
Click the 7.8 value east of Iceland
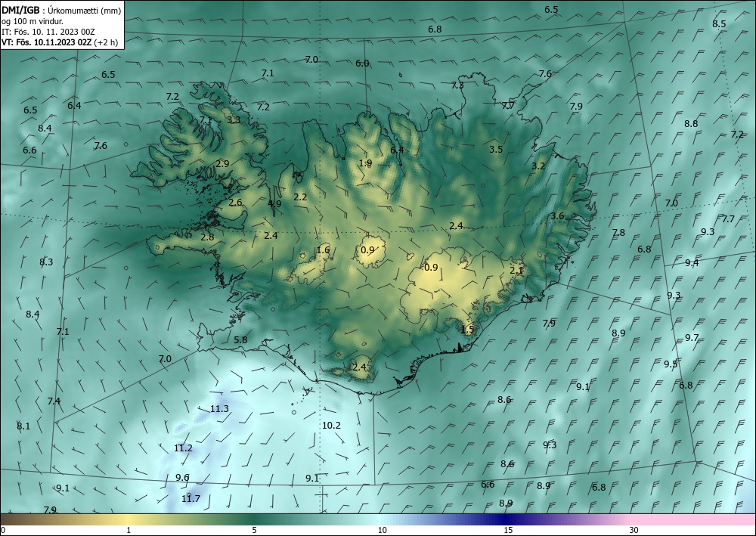pyautogui.click(x=618, y=233)
